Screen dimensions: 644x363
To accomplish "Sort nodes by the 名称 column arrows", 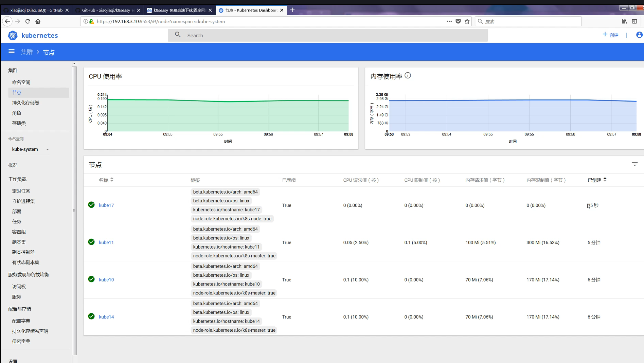I will 112,180.
